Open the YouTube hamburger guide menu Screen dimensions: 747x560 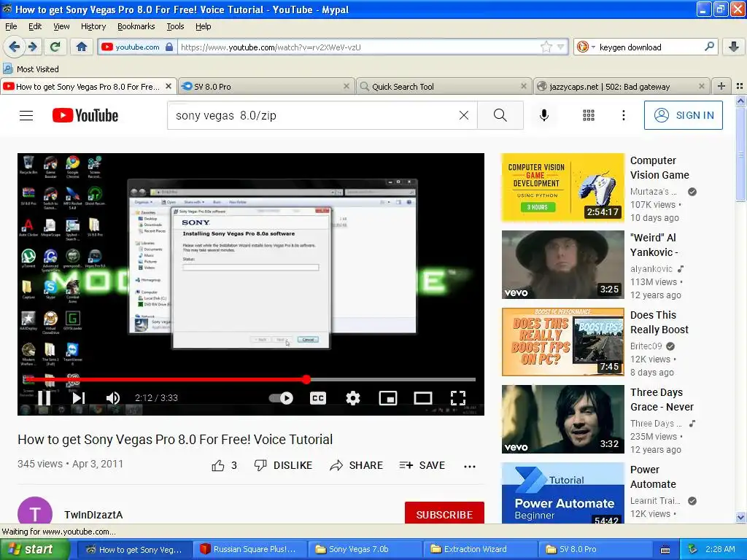click(26, 115)
